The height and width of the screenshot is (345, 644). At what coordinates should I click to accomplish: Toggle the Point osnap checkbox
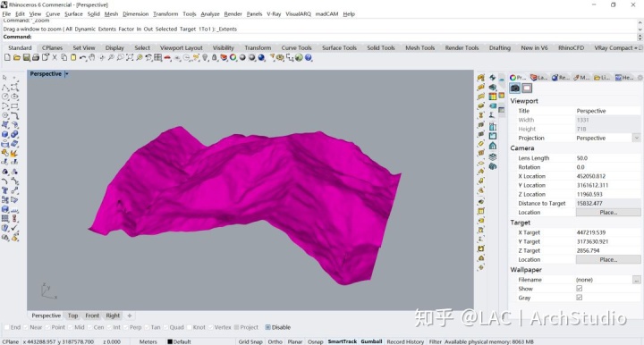[47, 327]
